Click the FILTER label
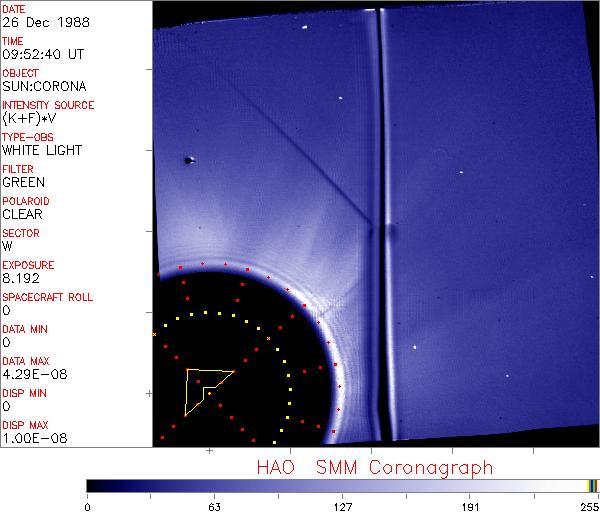600x512 pixels. click(x=18, y=169)
